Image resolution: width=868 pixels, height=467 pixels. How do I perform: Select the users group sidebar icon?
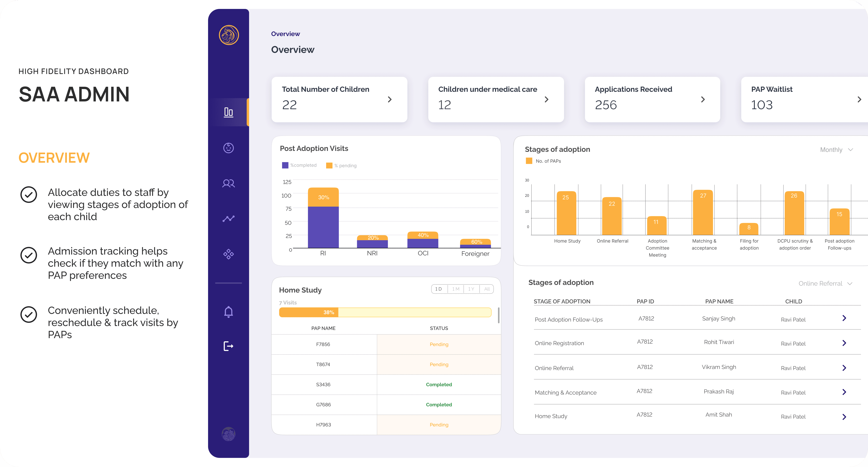coord(228,183)
